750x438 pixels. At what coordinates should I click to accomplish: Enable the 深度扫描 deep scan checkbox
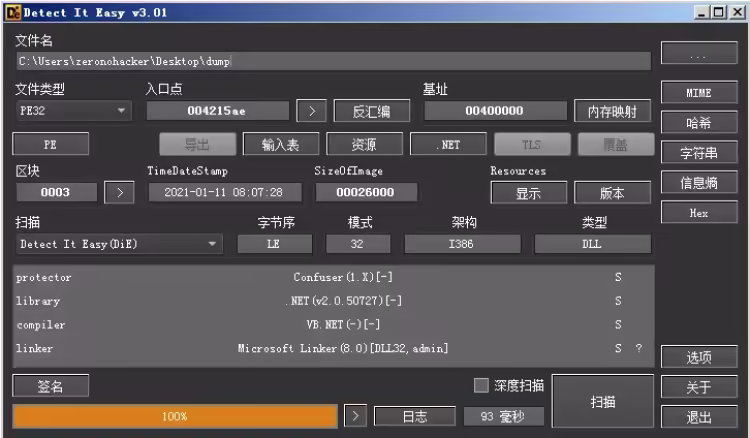point(481,385)
